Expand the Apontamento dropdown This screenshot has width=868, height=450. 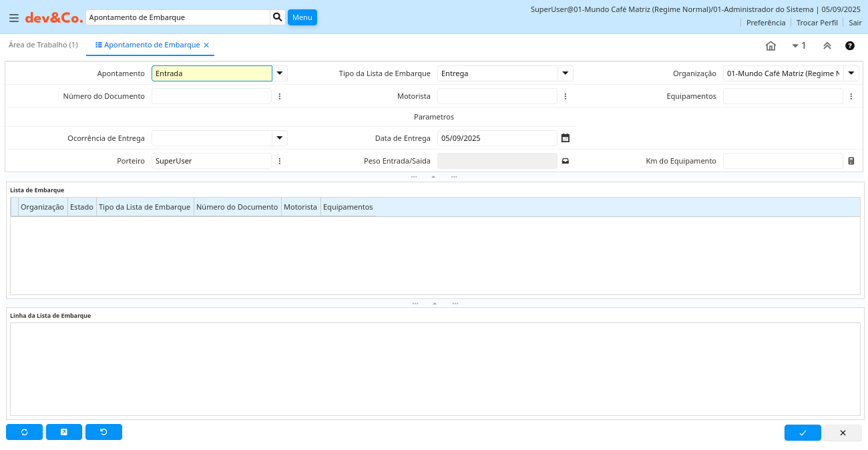click(280, 73)
